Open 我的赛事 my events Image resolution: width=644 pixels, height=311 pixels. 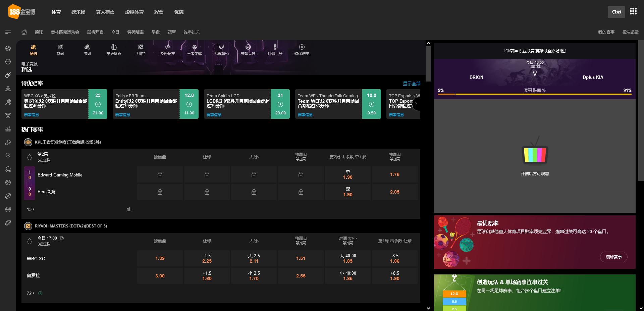point(606,32)
